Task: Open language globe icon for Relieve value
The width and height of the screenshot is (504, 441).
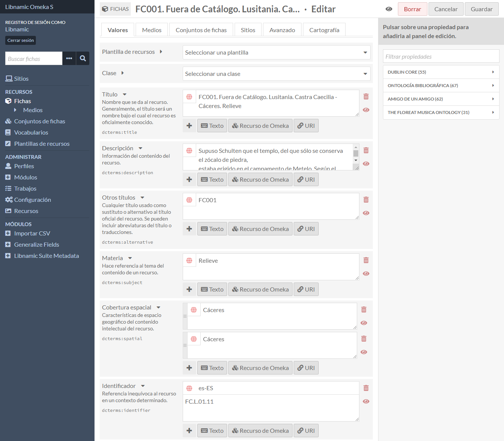Action: [x=189, y=260]
